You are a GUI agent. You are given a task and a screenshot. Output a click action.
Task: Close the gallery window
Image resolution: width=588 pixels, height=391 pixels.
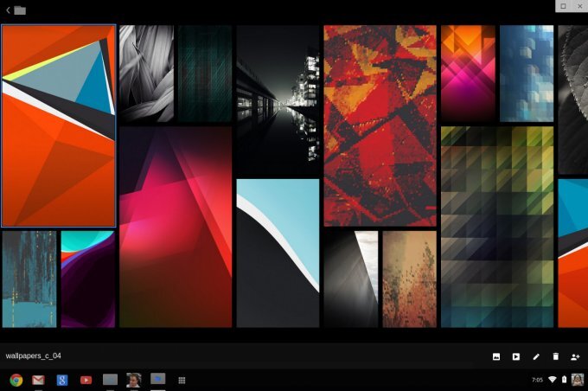point(579,6)
